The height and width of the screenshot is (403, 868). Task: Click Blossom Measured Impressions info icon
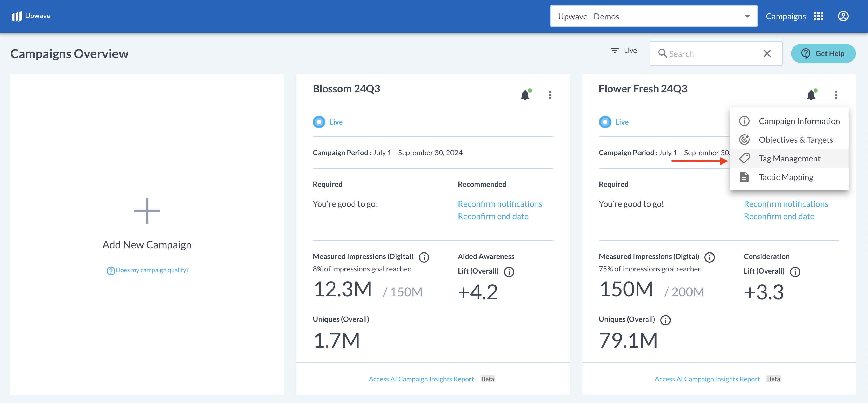click(424, 257)
